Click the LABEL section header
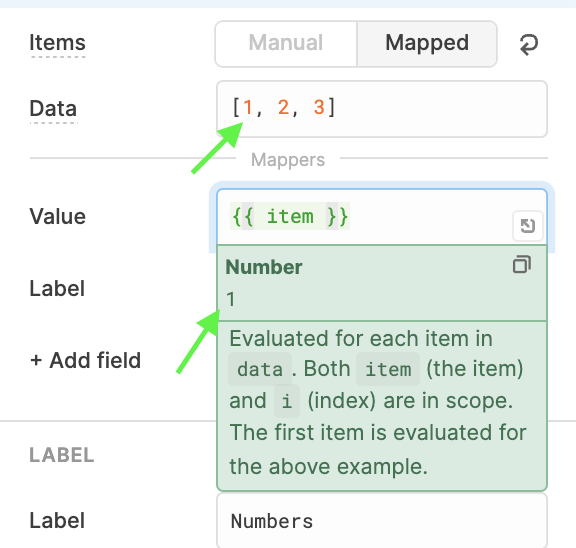This screenshot has width=576, height=548. [62, 455]
